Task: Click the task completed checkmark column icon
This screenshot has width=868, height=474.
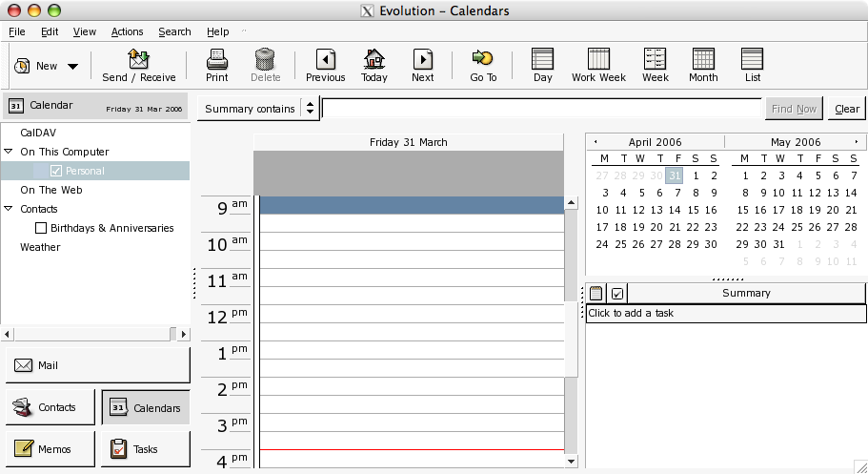Action: coord(617,294)
